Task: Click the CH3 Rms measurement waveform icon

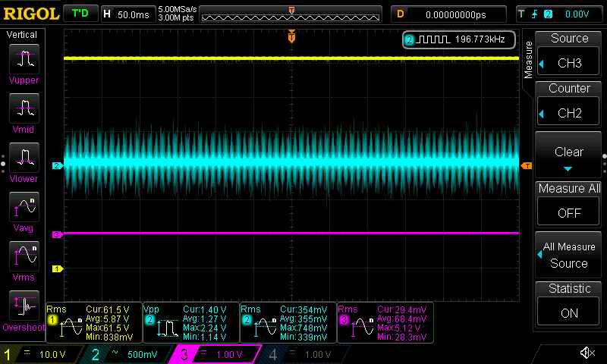Action: click(x=363, y=327)
